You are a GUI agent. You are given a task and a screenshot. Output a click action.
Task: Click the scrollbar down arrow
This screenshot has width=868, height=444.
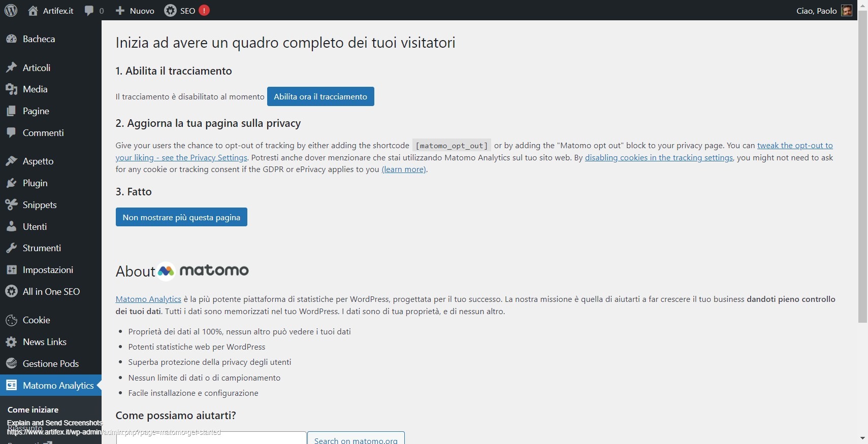[x=862, y=438]
